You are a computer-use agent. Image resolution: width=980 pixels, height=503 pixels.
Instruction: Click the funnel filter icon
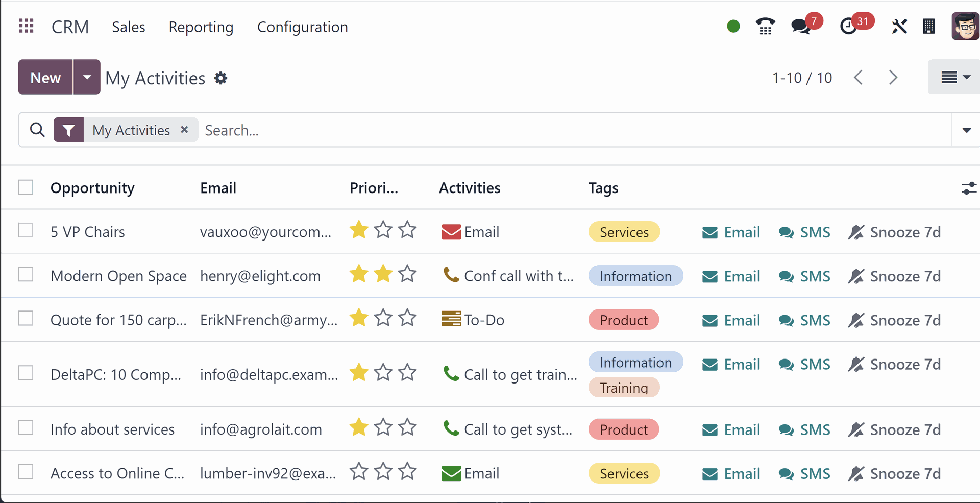point(68,130)
